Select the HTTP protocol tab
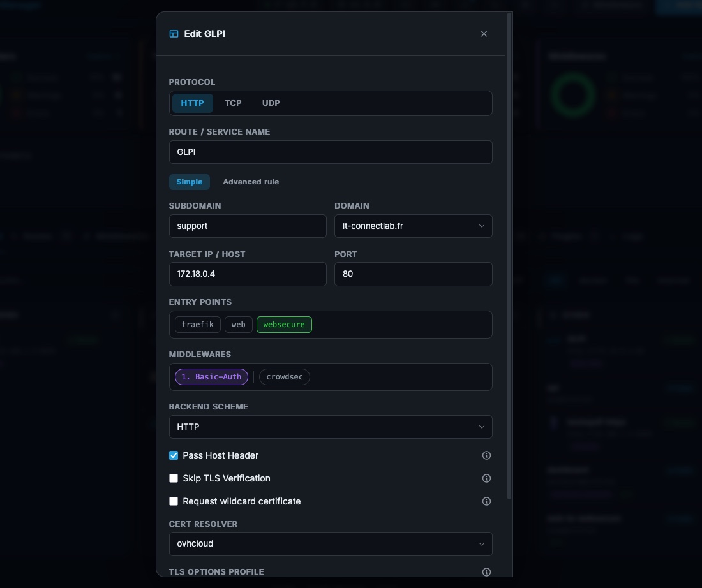 tap(193, 103)
